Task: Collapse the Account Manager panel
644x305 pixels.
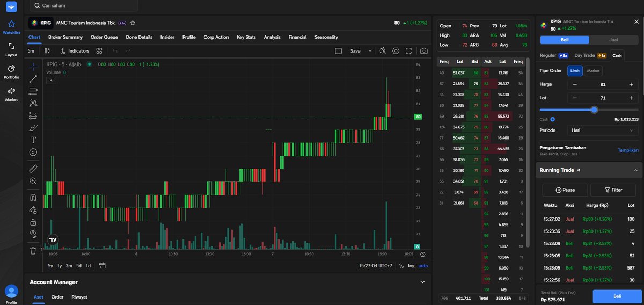Action: 422,282
